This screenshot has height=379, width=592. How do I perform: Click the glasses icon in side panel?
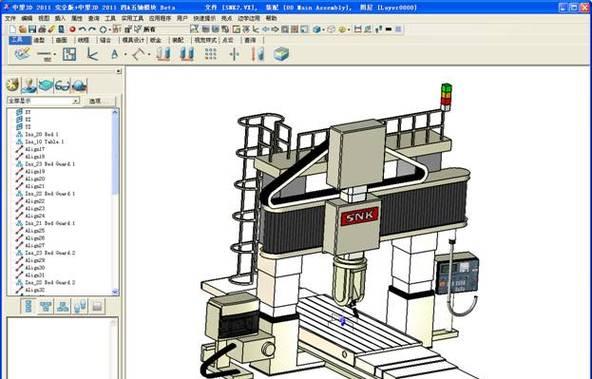[62, 86]
